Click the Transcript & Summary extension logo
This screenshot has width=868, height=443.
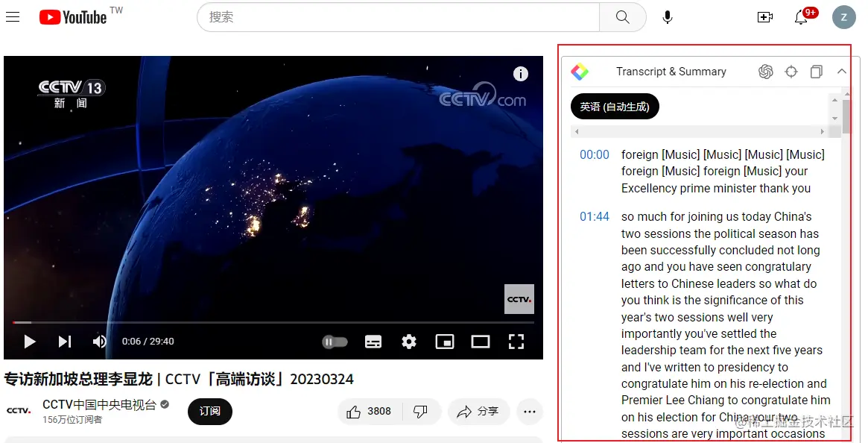coord(580,72)
